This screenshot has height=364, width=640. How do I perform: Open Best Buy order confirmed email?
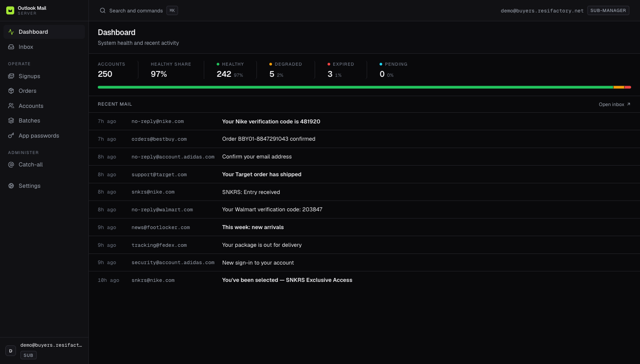pyautogui.click(x=364, y=139)
